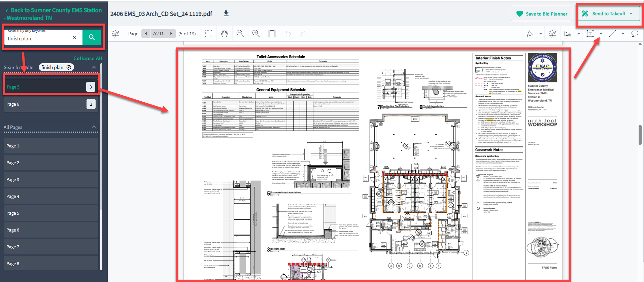Click Save to Bid Planner
Image resolution: width=644 pixels, height=282 pixels.
(541, 14)
